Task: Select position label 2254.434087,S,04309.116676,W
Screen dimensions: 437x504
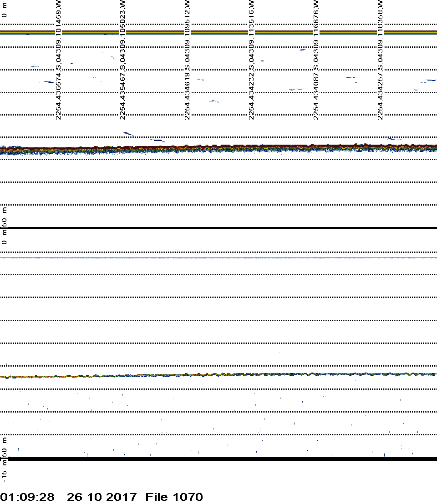Action: tap(316, 60)
